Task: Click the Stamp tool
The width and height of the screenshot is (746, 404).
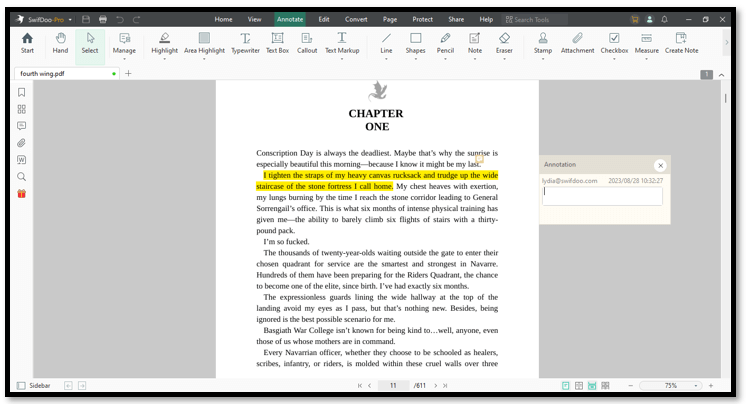Action: [x=543, y=42]
